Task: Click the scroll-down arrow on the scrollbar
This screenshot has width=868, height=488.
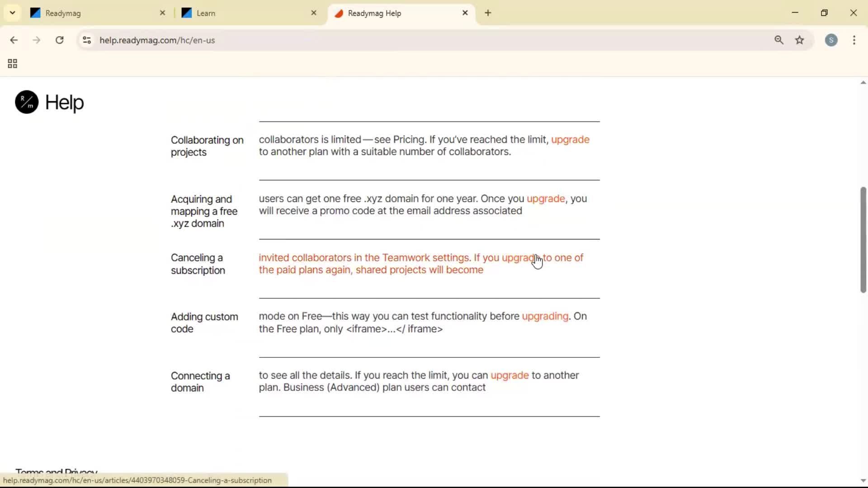Action: click(863, 480)
